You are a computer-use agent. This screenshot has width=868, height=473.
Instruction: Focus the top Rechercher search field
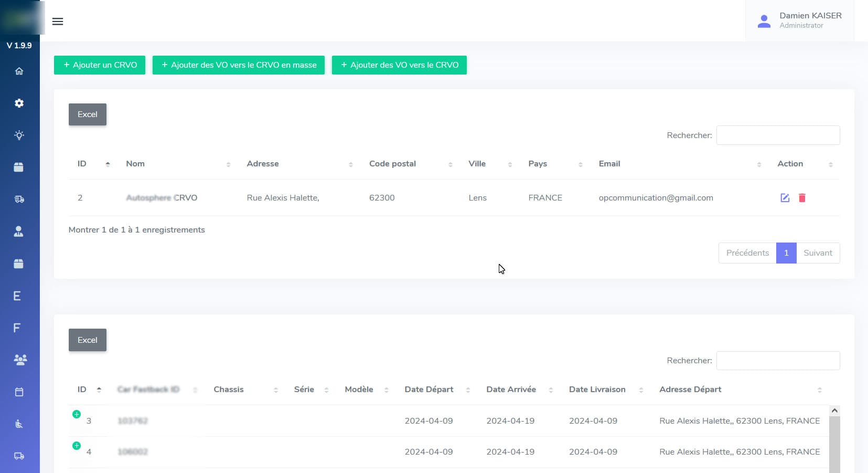pos(778,135)
